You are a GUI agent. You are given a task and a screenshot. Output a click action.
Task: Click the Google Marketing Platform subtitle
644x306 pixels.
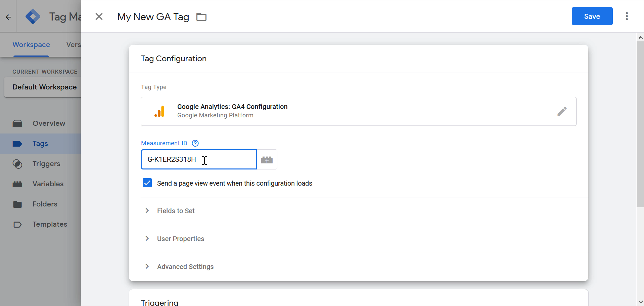pos(215,115)
